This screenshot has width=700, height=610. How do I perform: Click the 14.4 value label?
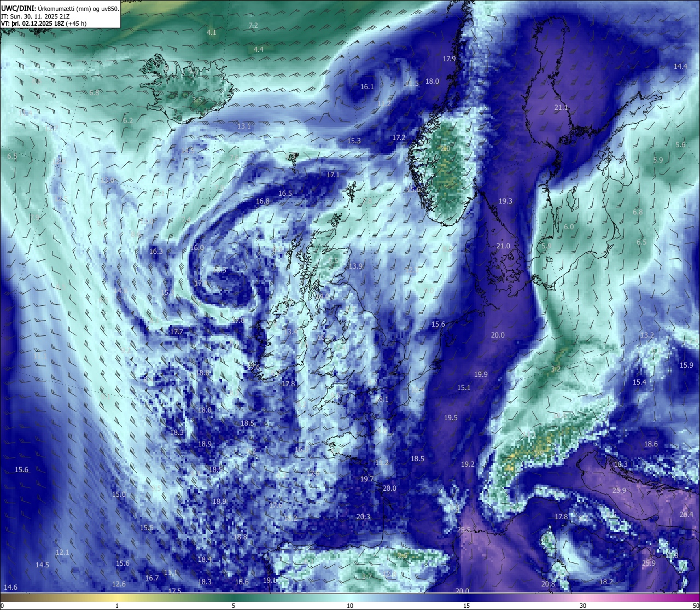[680, 66]
